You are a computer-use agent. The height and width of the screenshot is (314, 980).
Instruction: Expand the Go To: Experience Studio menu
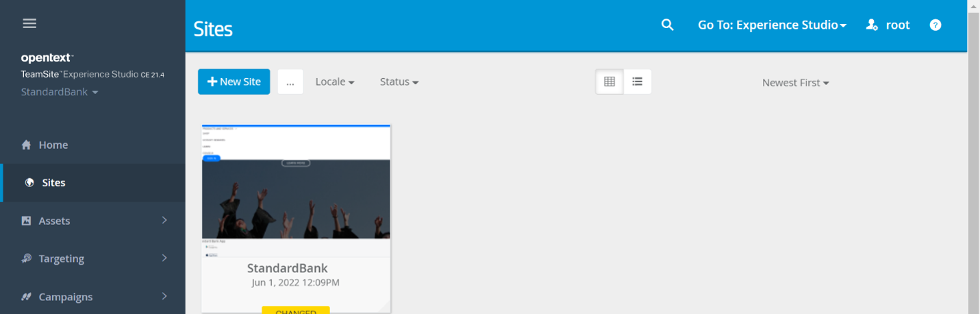(x=772, y=25)
